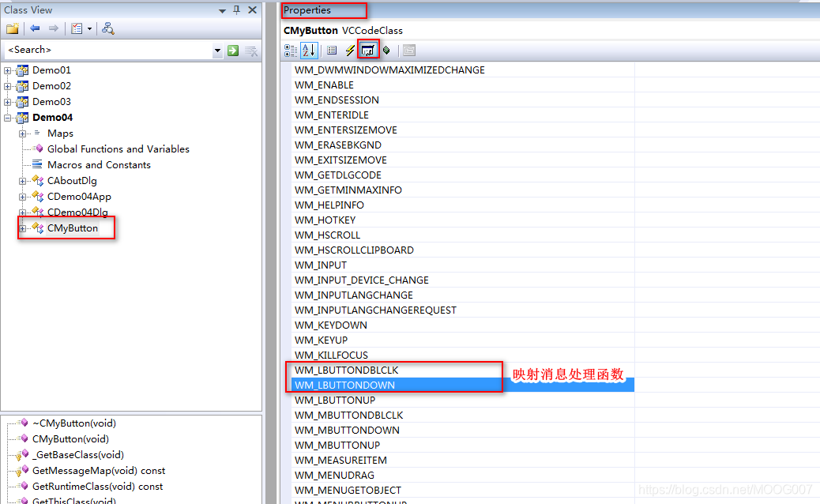The image size is (820, 504).
Task: Open the Class View window position menu arrow
Action: [222, 10]
